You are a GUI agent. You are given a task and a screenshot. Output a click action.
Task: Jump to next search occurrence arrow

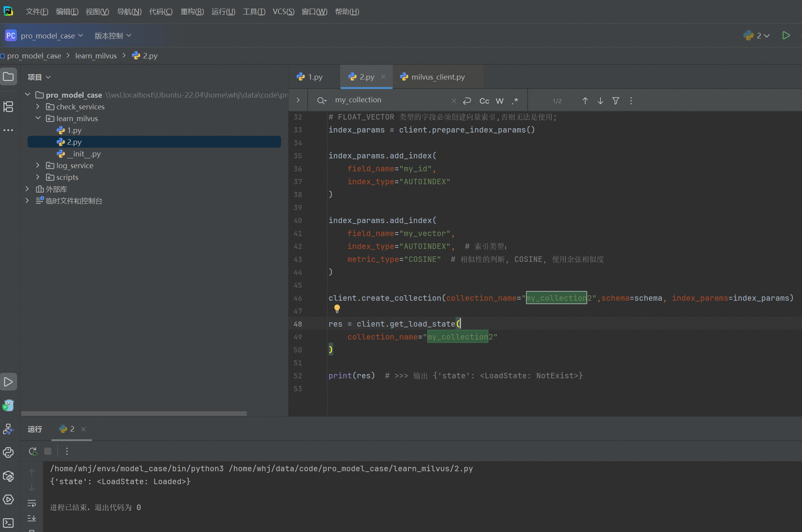coord(600,101)
